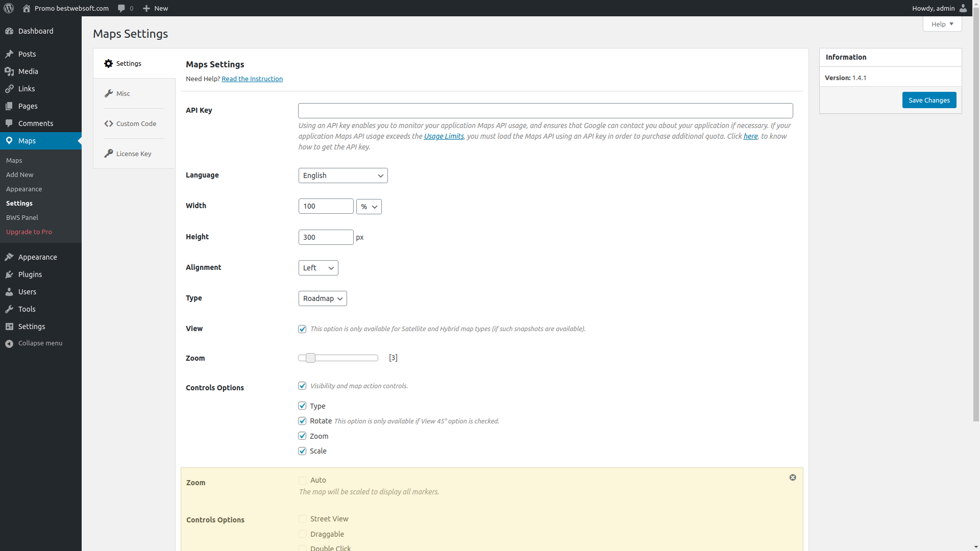This screenshot has height=551, width=980.
Task: Click the Plugins plug icon
Action: pos(9,274)
